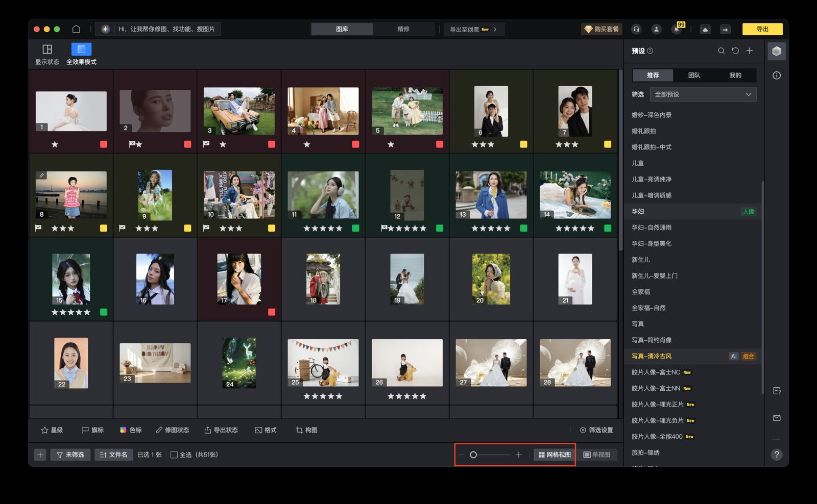Search presets with magnifier icon
Viewport: 817px width, 504px height.
pyautogui.click(x=721, y=51)
